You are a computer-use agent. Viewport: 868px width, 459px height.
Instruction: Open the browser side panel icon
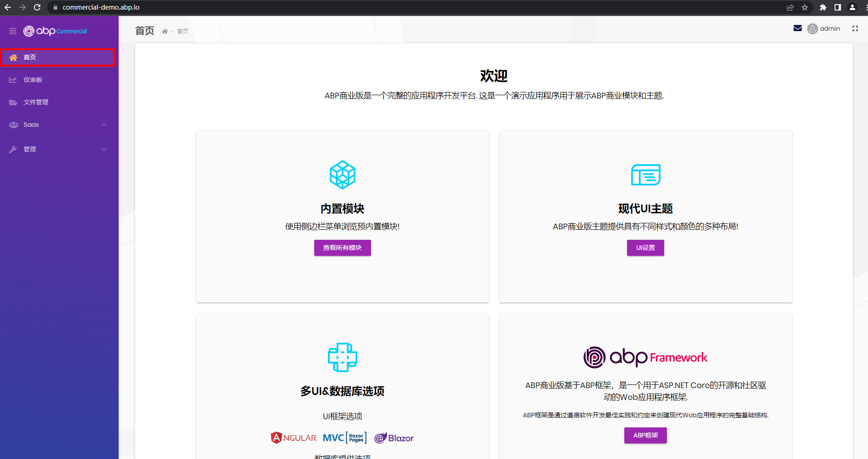838,7
